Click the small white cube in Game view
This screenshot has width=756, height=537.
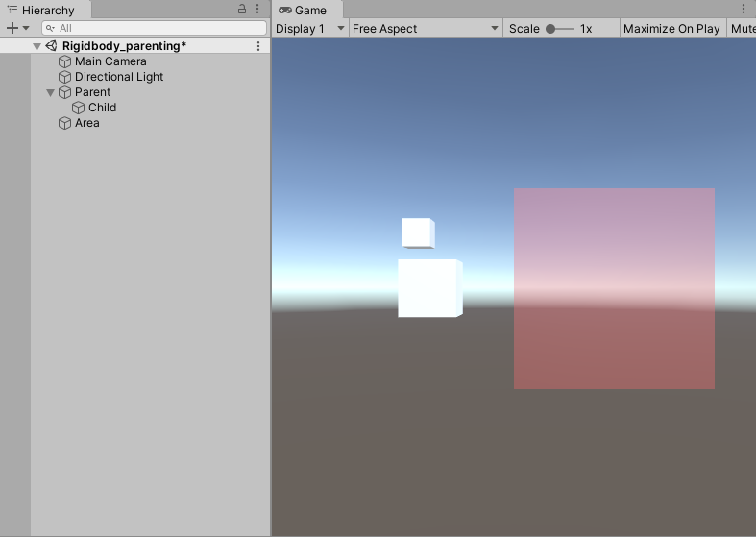(418, 233)
